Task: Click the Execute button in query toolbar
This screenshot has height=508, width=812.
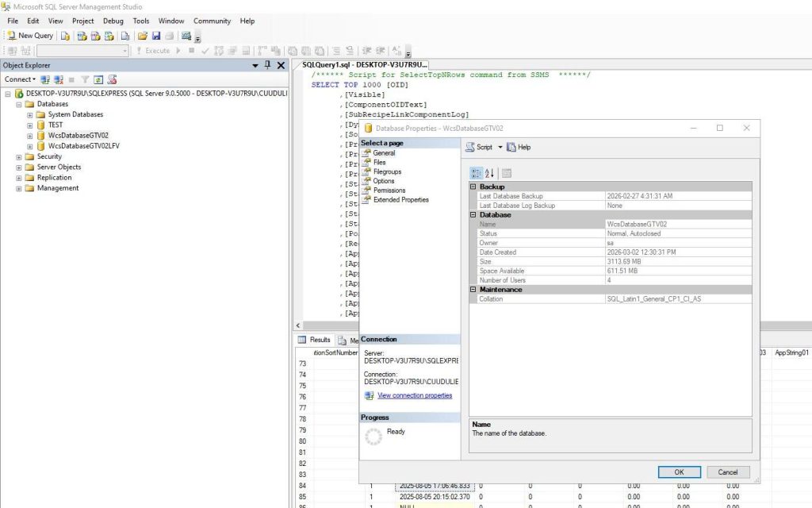Action: tap(153, 50)
